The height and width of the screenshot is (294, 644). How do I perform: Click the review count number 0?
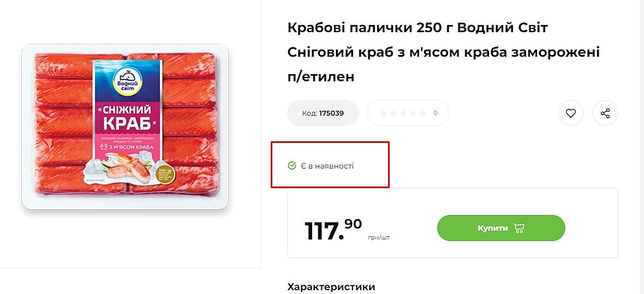tap(435, 113)
